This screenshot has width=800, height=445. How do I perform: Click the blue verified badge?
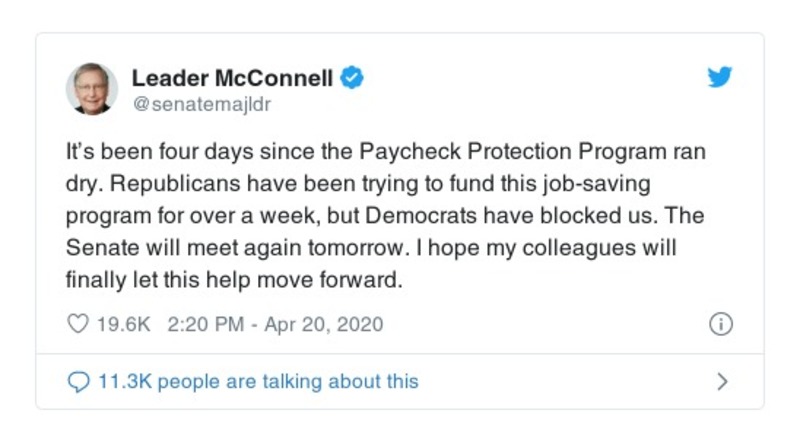[x=352, y=78]
